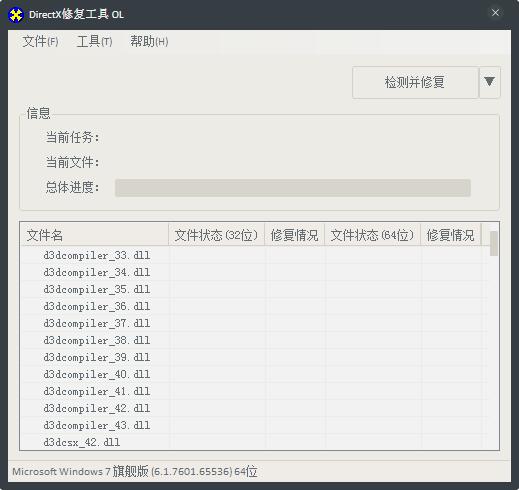Select row d3dcompiler_43.dll
The image size is (519, 490).
tap(254, 425)
